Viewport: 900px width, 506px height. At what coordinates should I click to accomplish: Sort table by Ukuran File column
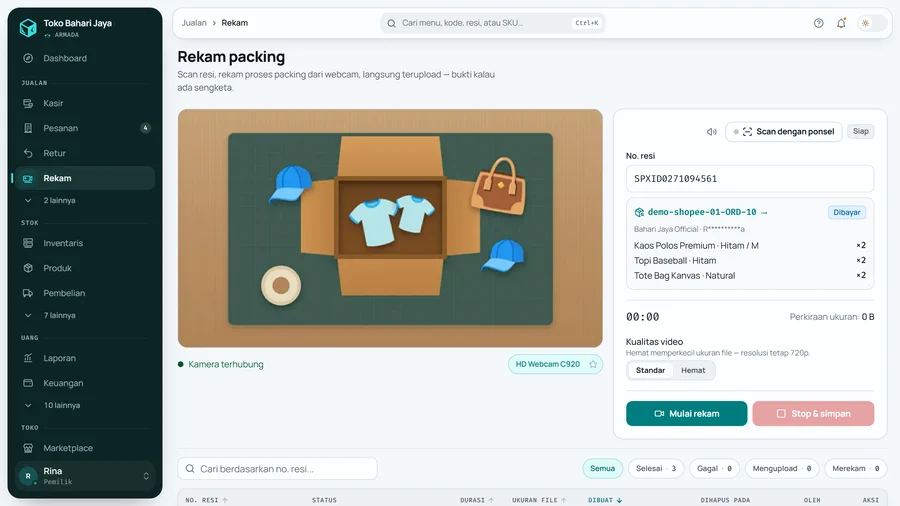540,500
